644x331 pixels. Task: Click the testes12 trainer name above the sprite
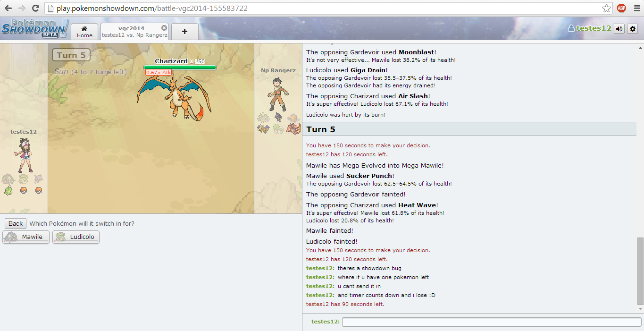pos(24,132)
